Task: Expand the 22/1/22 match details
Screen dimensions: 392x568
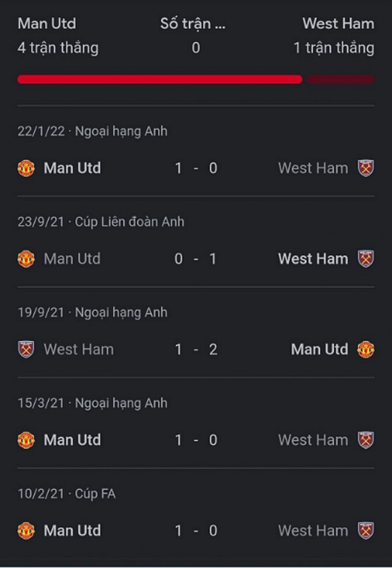Action: click(x=196, y=168)
